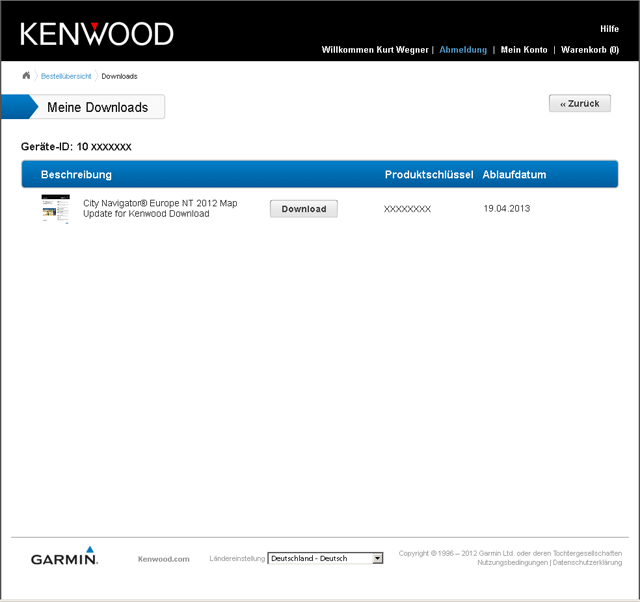The image size is (640, 602).
Task: Click the dropdown arrow of country selector
Action: pyautogui.click(x=377, y=558)
